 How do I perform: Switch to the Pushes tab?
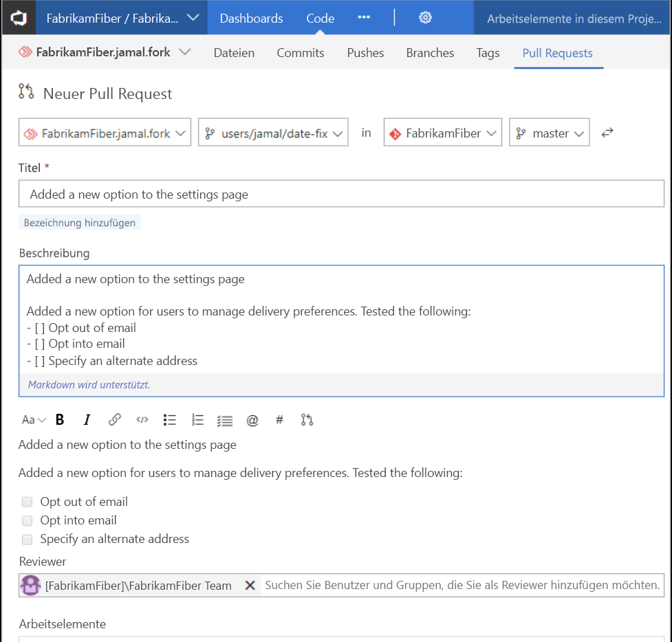click(x=365, y=53)
